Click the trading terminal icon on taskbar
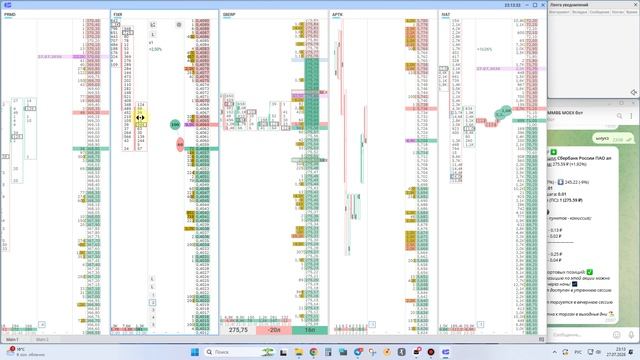The height and width of the screenshot is (360, 640). [446, 352]
